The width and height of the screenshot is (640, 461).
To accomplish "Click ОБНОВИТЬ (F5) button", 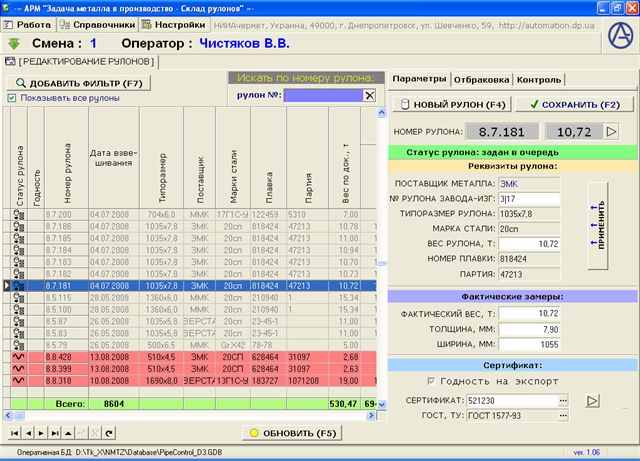I will click(292, 433).
